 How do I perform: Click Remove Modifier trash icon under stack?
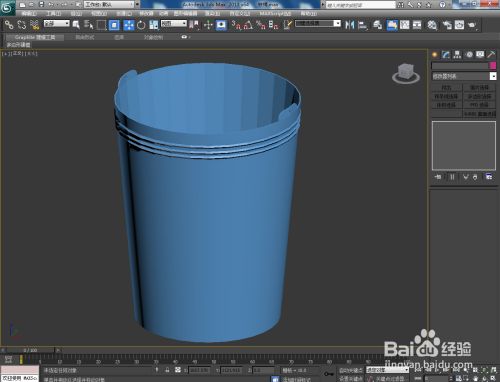pos(475,177)
